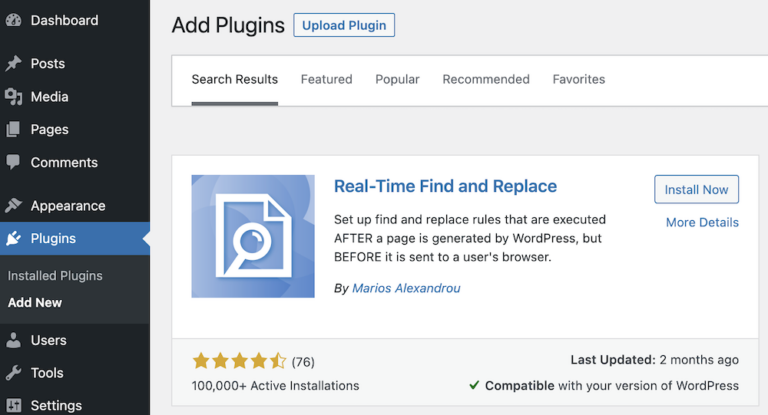Click the Dashboard gauge icon
The width and height of the screenshot is (768, 415).
tap(13, 20)
